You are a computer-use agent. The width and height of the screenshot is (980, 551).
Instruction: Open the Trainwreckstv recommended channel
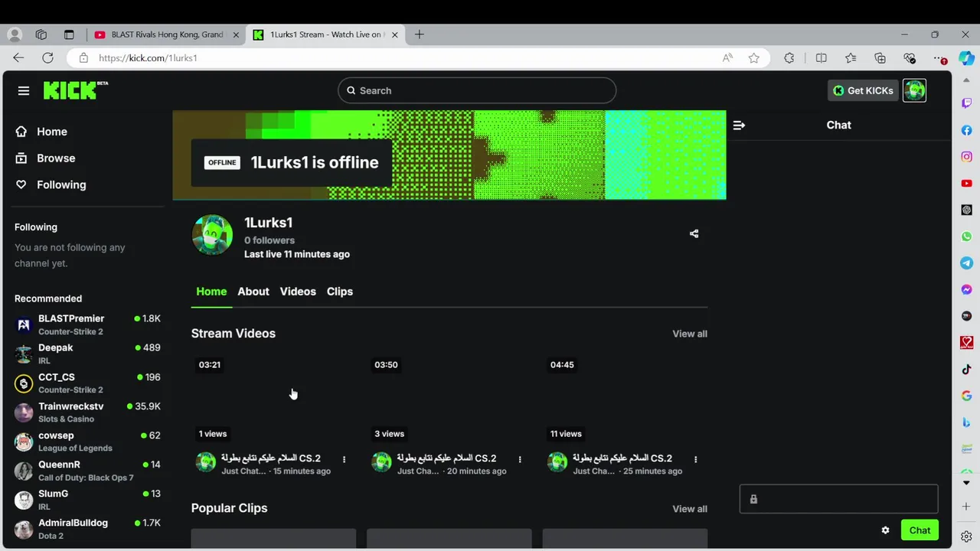(87, 412)
